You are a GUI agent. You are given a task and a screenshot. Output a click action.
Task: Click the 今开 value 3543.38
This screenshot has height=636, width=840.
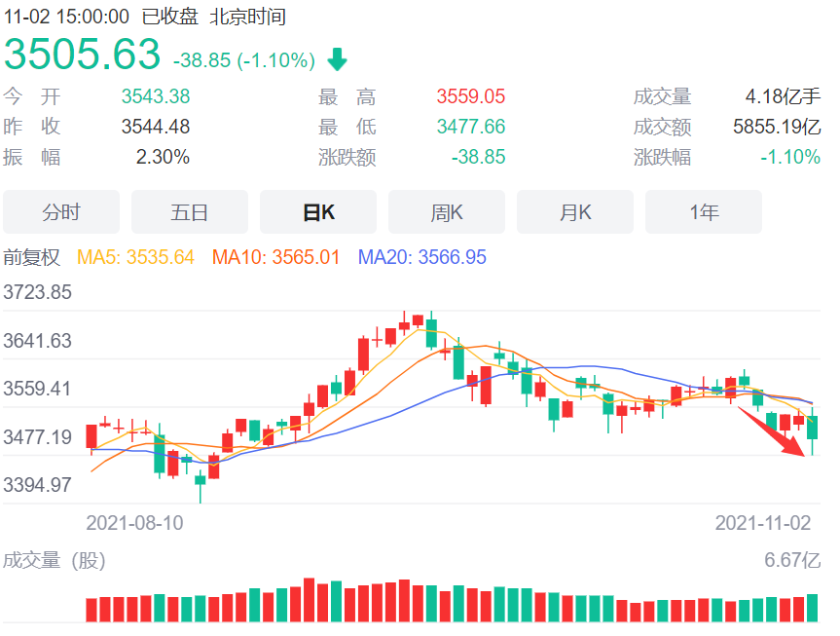click(156, 96)
